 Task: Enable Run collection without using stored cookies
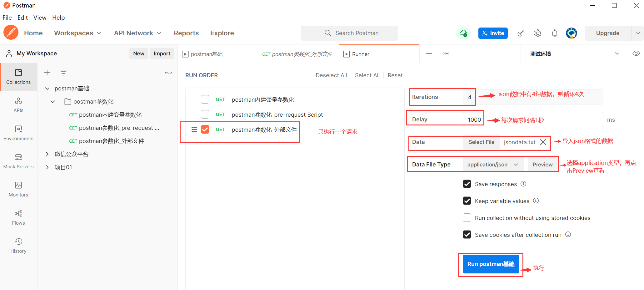pos(467,218)
